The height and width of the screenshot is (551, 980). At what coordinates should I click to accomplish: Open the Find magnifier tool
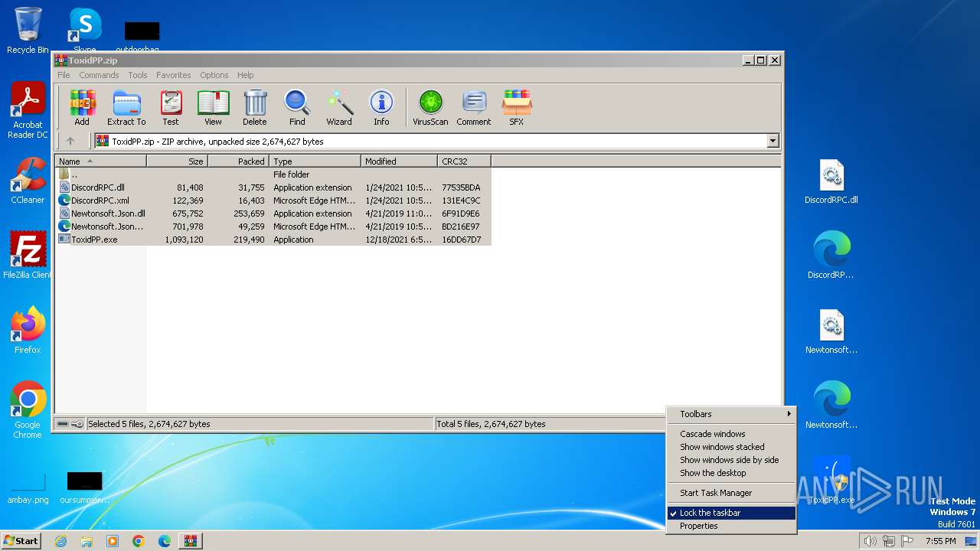pos(297,107)
